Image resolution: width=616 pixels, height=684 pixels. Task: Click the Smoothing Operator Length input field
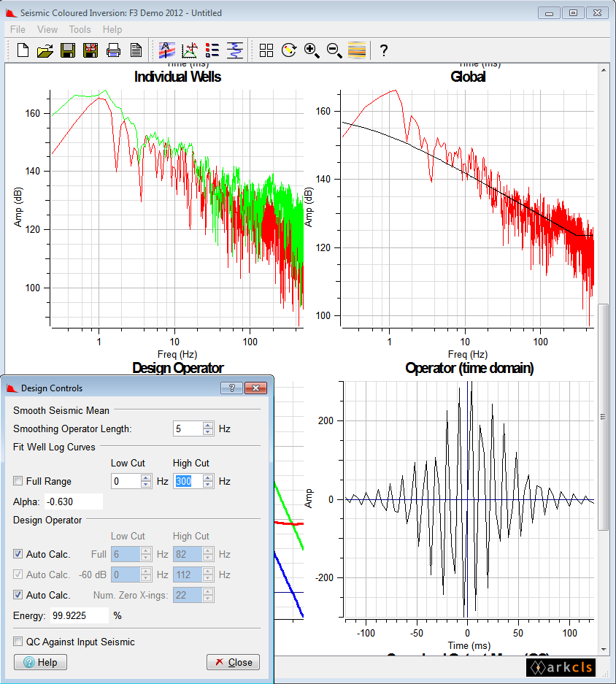click(x=188, y=429)
